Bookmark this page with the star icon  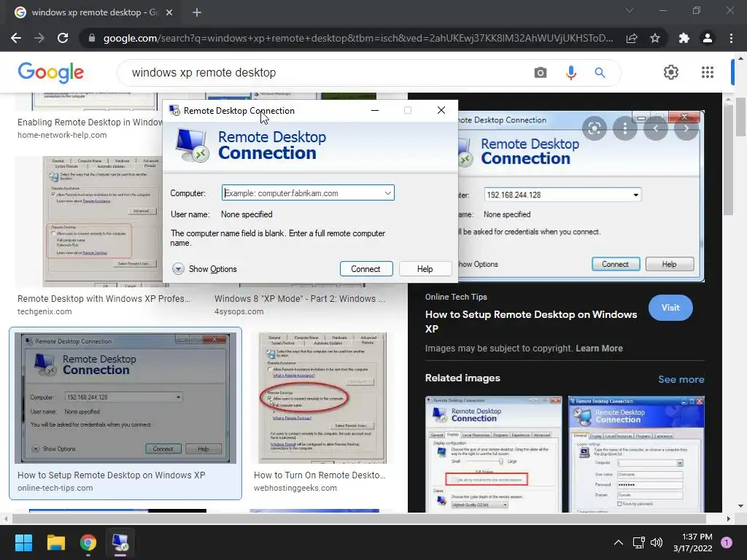[655, 38]
